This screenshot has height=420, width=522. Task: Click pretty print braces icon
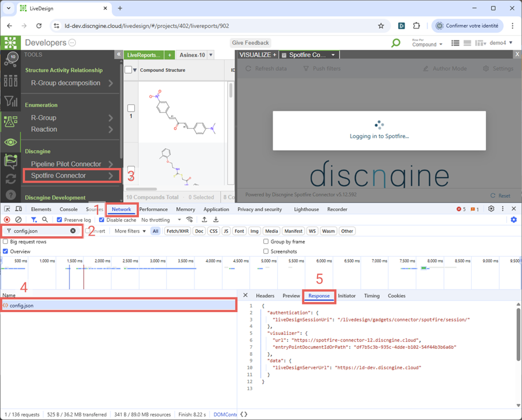tap(243, 414)
